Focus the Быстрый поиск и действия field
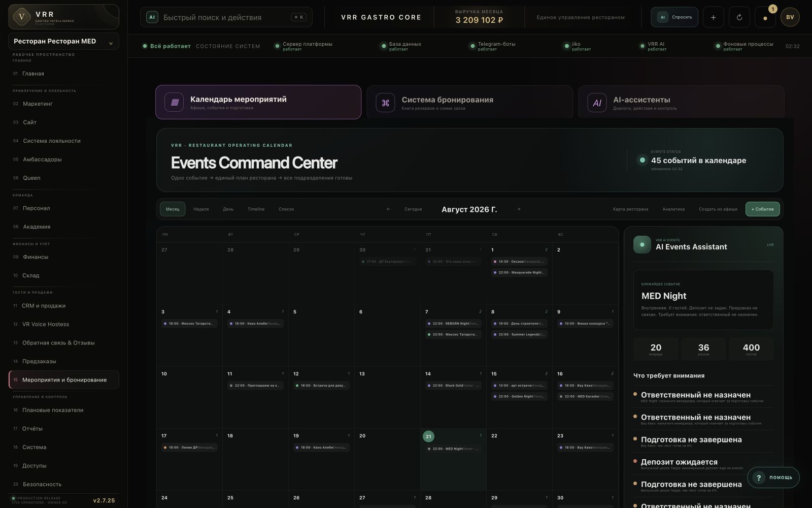The width and height of the screenshot is (812, 508). pyautogui.click(x=226, y=17)
